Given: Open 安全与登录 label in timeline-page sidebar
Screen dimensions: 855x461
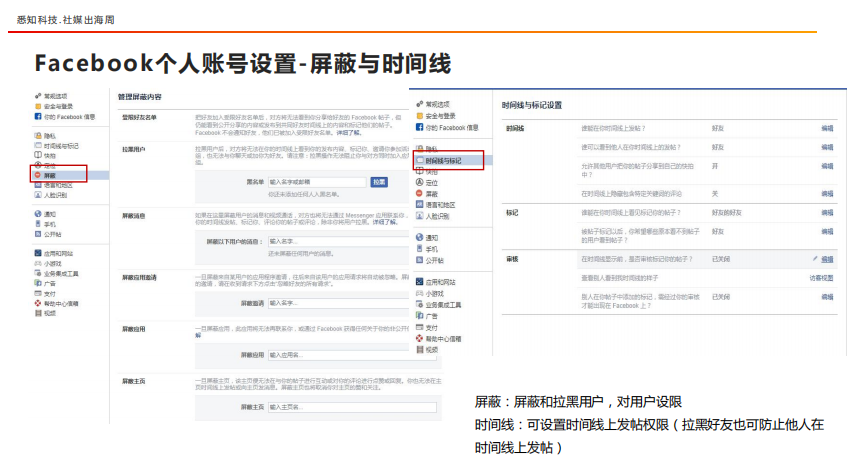Looking at the screenshot, I should coord(440,116).
